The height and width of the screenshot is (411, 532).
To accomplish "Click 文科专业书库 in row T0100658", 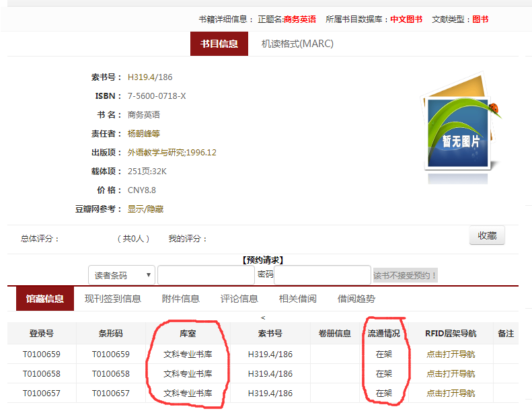I will point(188,374).
